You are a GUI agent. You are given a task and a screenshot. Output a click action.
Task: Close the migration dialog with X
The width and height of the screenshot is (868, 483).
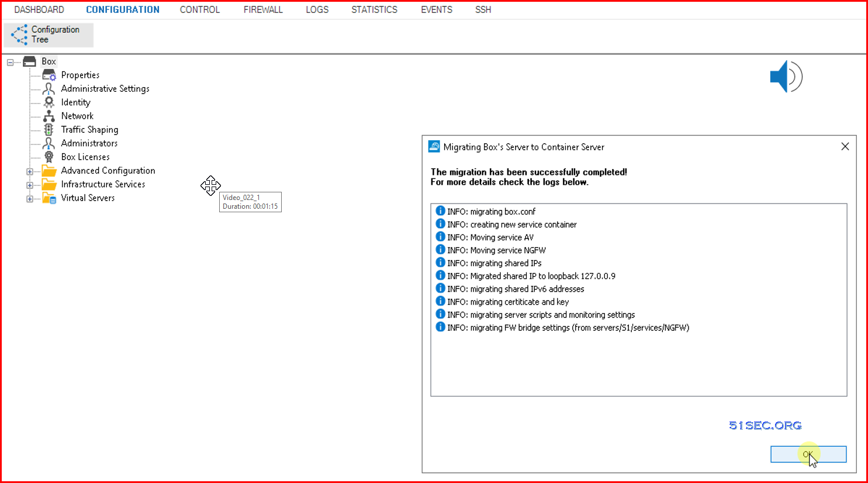pyautogui.click(x=845, y=146)
